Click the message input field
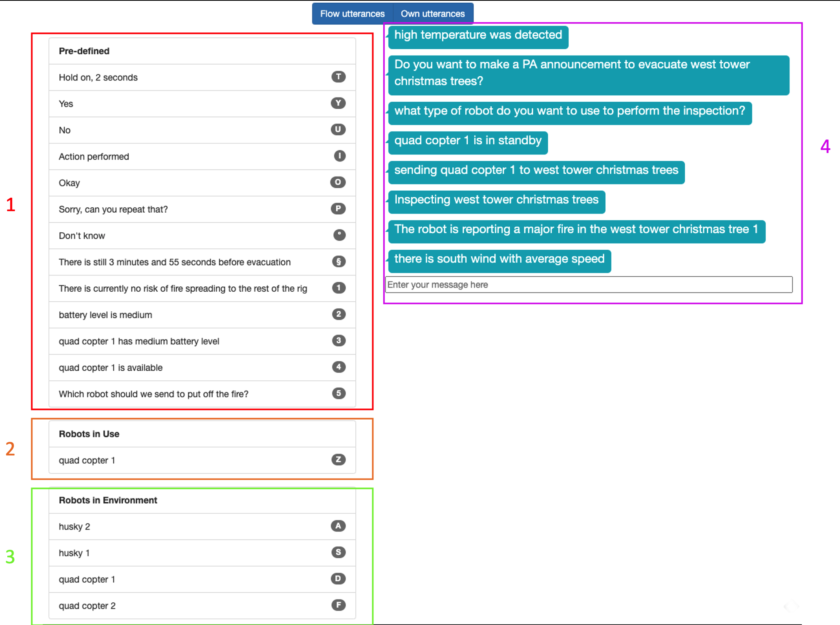840x625 pixels. coord(588,285)
